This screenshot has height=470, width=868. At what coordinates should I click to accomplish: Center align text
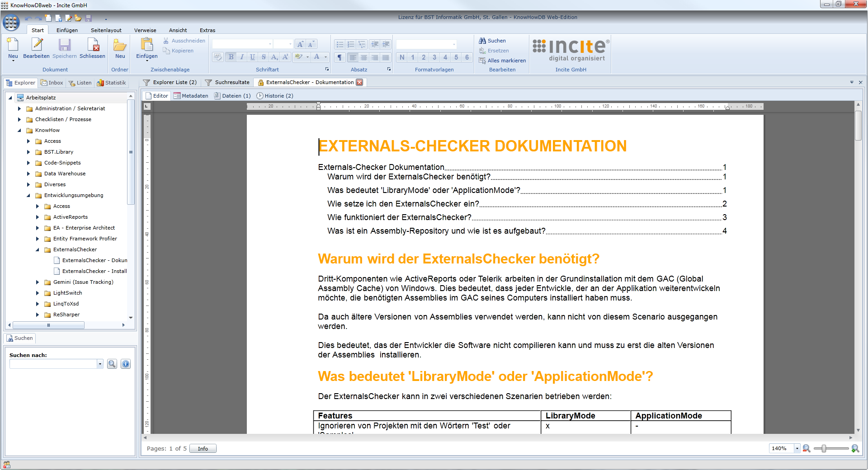(363, 57)
